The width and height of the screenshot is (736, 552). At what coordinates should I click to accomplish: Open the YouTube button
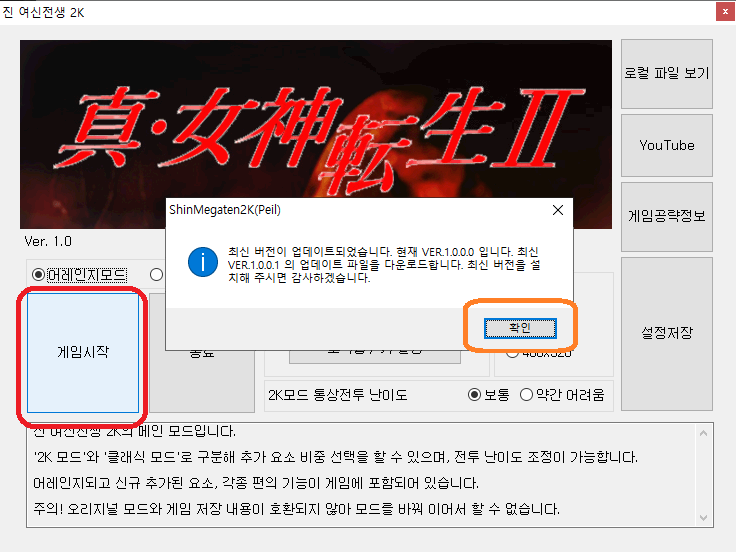pyautogui.click(x=667, y=146)
